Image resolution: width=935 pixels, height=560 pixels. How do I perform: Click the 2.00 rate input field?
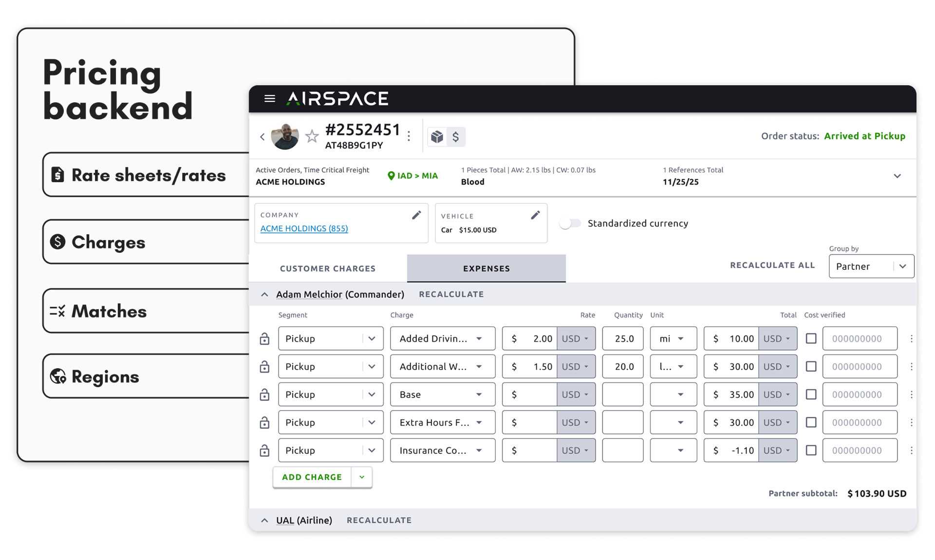pyautogui.click(x=530, y=338)
